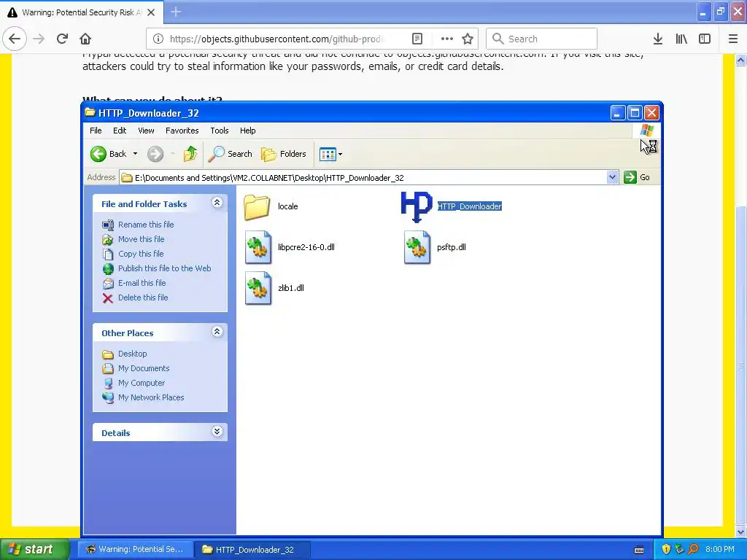Open the browser hamburger menu
The width and height of the screenshot is (747, 560).
coord(733,39)
